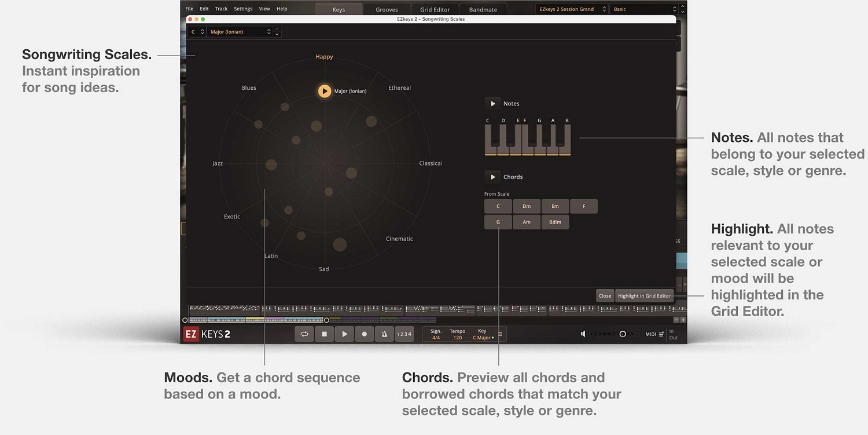Open the Major (Ionian) scale dropdown
The width and height of the screenshot is (868, 435).
click(x=240, y=32)
